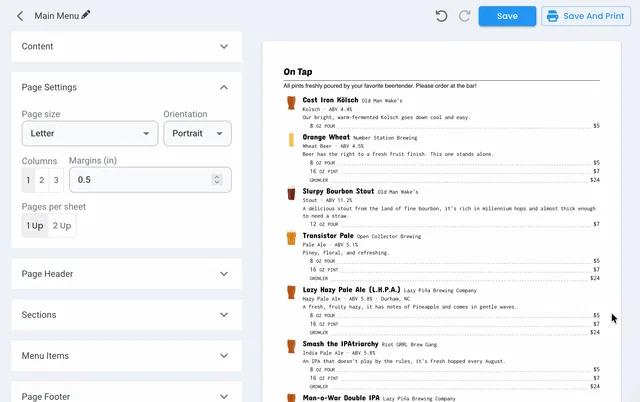
Task: Select 1 column layout
Action: point(28,180)
